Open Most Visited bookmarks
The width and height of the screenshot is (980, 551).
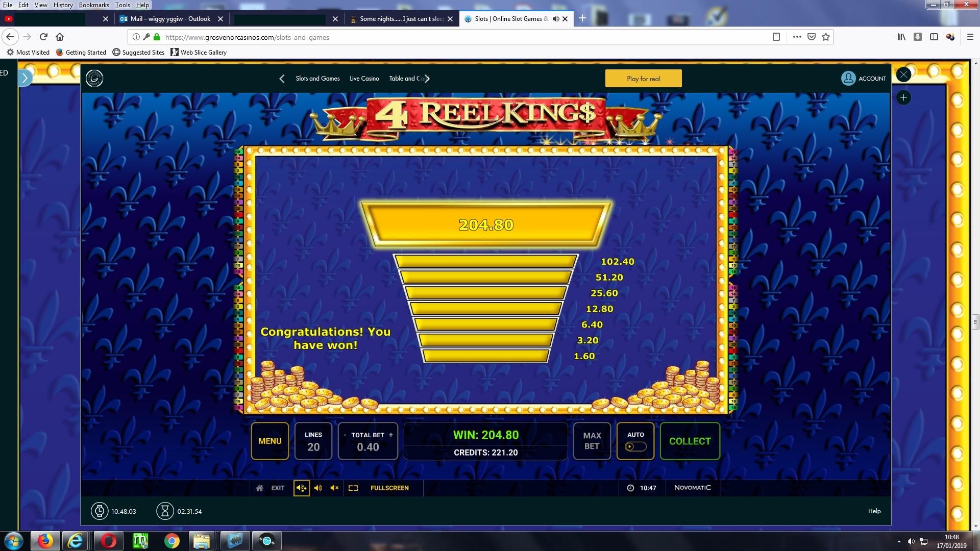28,52
